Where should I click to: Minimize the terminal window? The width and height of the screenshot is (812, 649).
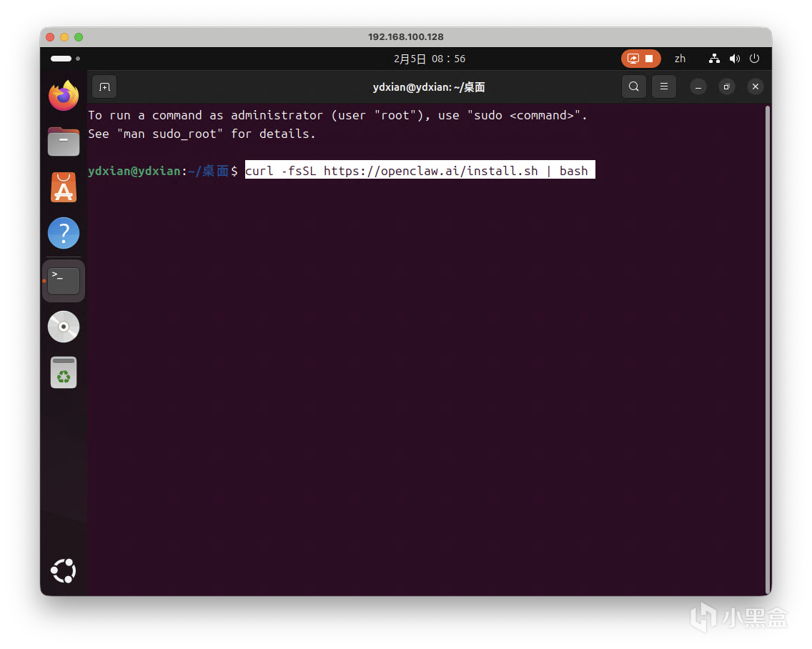(x=698, y=87)
